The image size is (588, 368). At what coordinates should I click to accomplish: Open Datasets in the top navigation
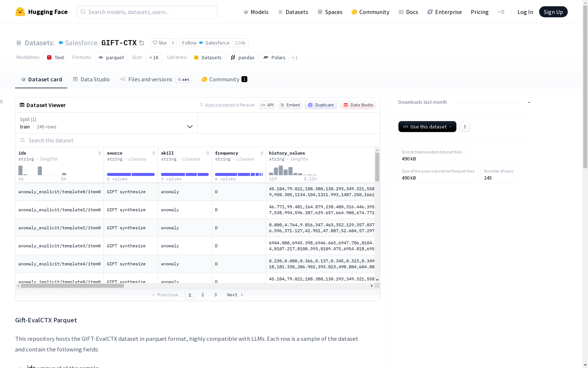pos(293,12)
